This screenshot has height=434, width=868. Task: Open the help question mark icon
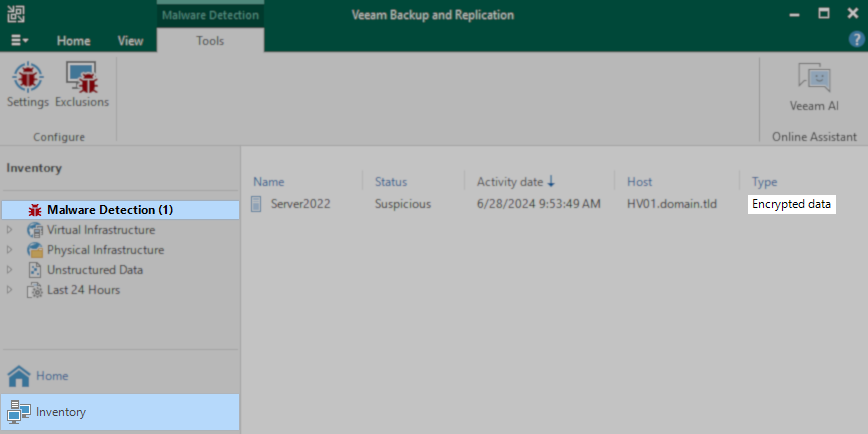856,39
